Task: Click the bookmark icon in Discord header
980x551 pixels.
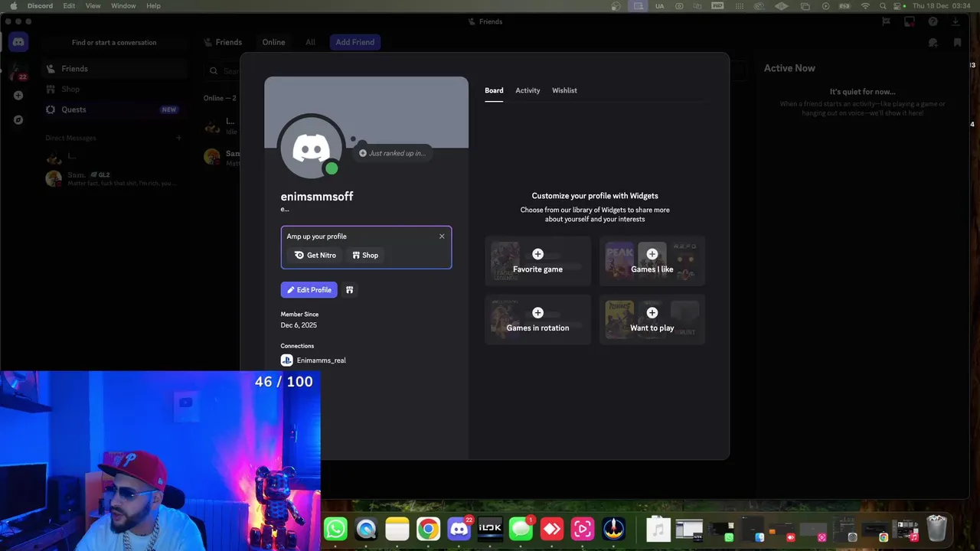Action: click(x=957, y=43)
